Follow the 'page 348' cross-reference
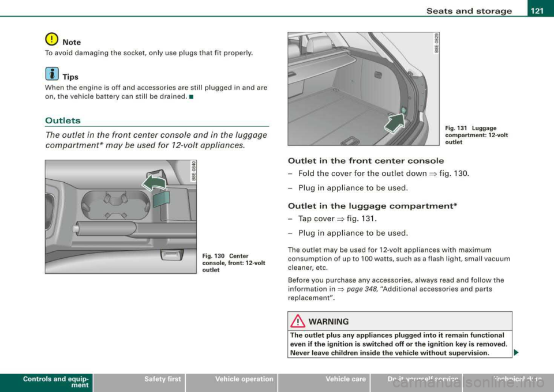Viewport: 554px width, 392px height. (362, 289)
